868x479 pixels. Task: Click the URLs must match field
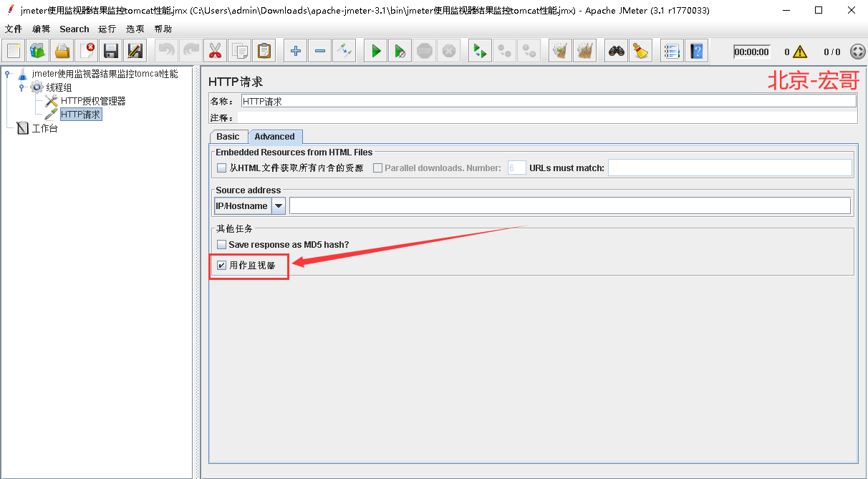(730, 168)
